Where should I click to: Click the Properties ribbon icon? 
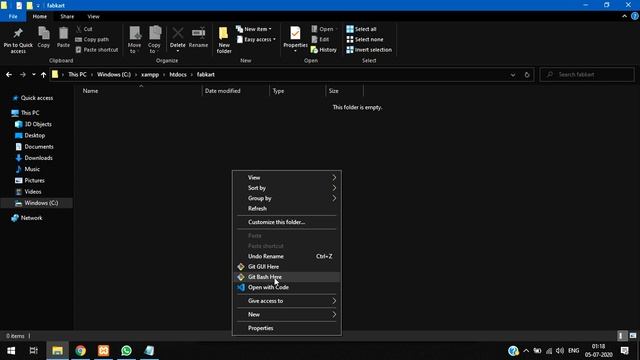[295, 39]
